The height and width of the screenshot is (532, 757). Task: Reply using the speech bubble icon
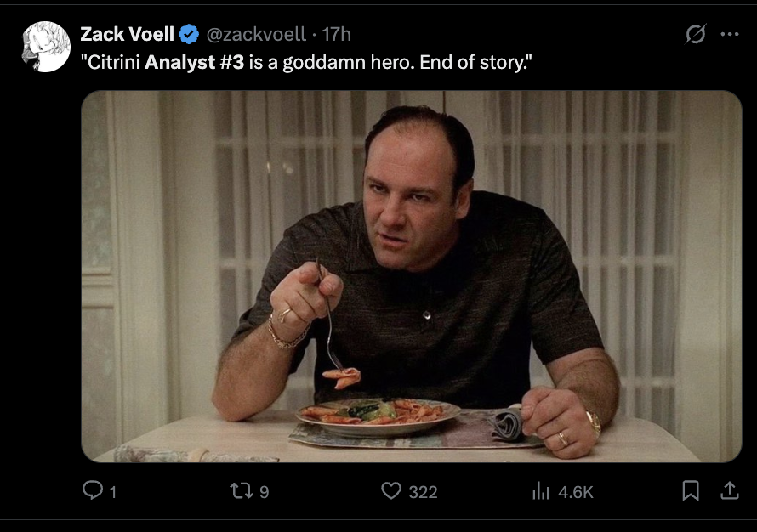coord(93,490)
